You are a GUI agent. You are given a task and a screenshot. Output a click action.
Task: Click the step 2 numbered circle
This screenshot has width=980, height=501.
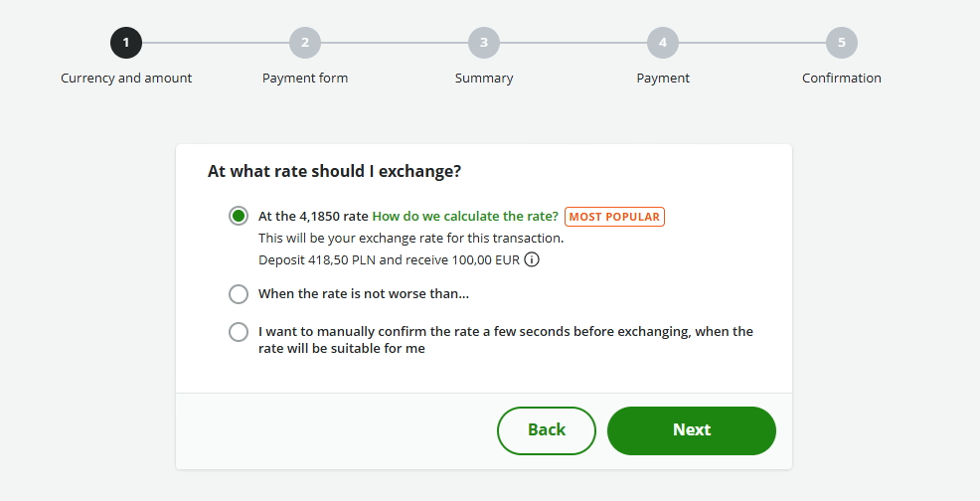(305, 43)
